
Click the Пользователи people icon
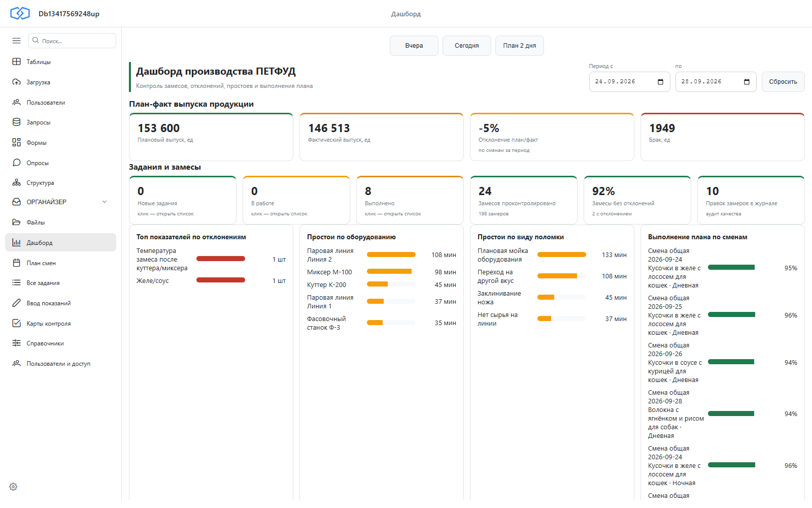pyautogui.click(x=16, y=102)
